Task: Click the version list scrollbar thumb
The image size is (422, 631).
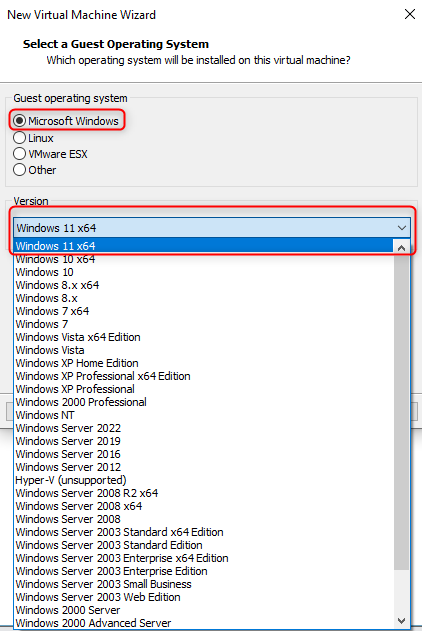Action: 401,412
